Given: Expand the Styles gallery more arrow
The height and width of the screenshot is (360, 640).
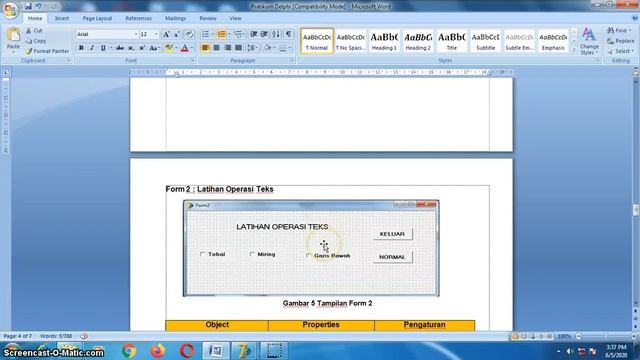Looking at the screenshot, I should tap(574, 50).
